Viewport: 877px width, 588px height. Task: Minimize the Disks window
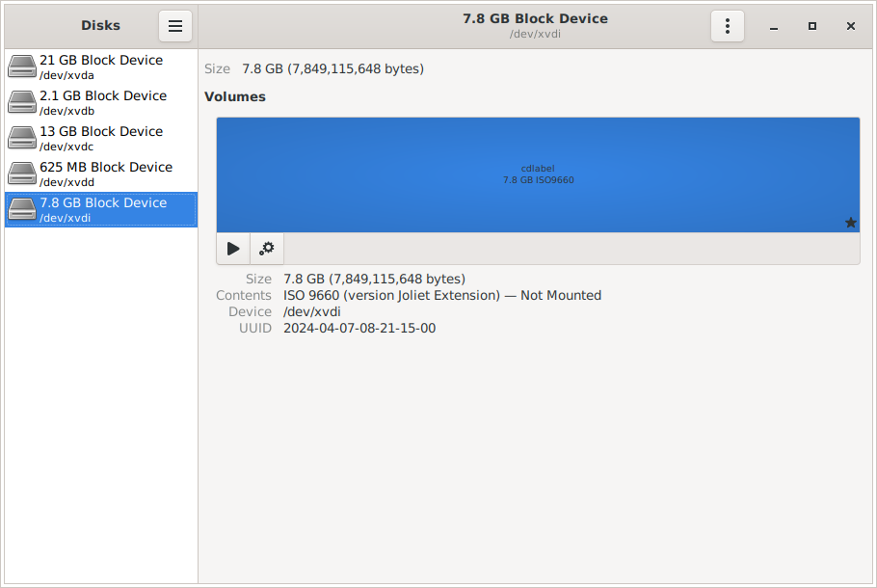[774, 26]
